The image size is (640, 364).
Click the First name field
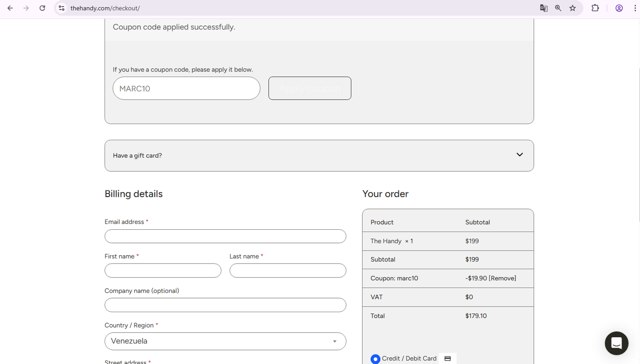click(163, 271)
